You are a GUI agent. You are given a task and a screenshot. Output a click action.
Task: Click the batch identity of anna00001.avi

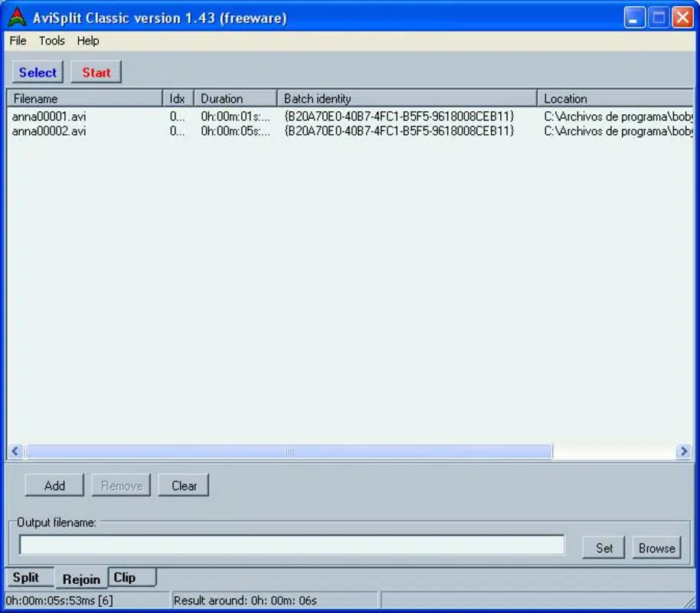coord(399,116)
